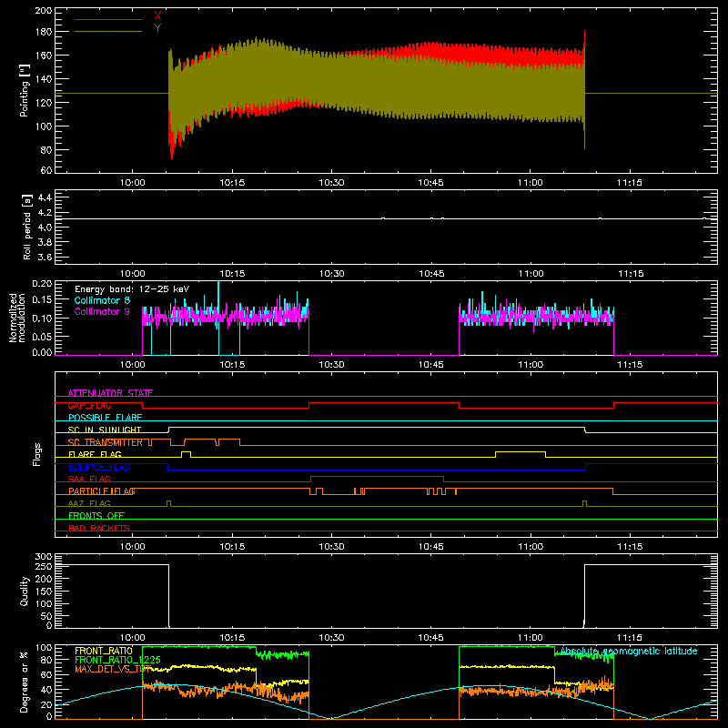728x728 pixels.
Task: Click the 3.6 tick on Roll period axis
Action: click(44, 257)
